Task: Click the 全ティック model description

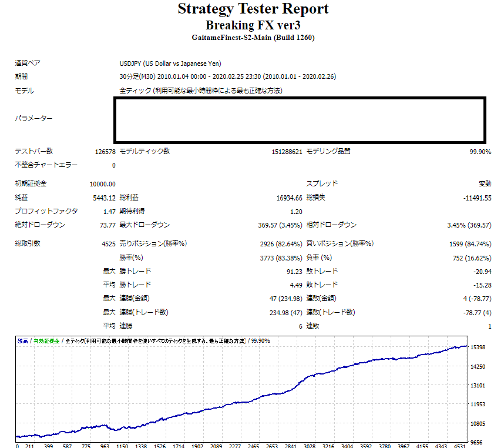Action: click(x=201, y=91)
